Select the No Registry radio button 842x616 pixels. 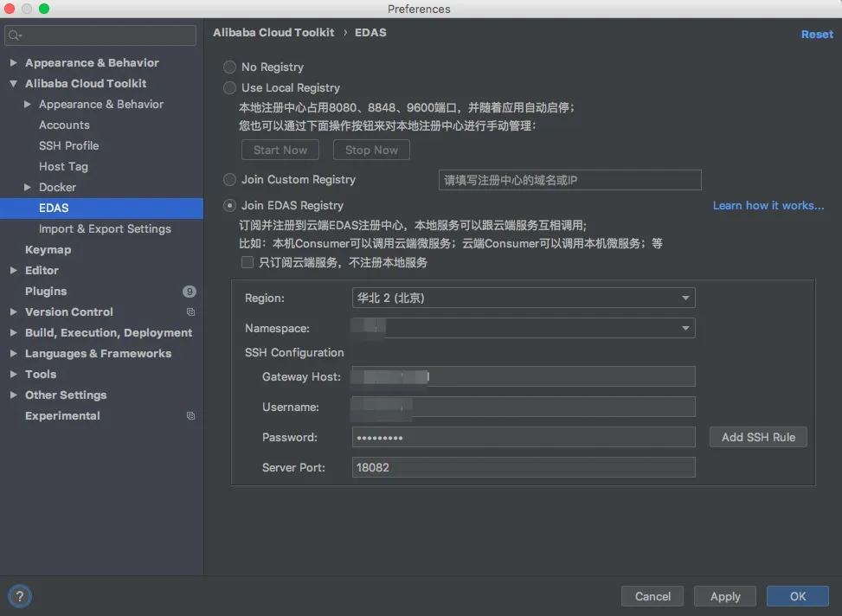[230, 67]
